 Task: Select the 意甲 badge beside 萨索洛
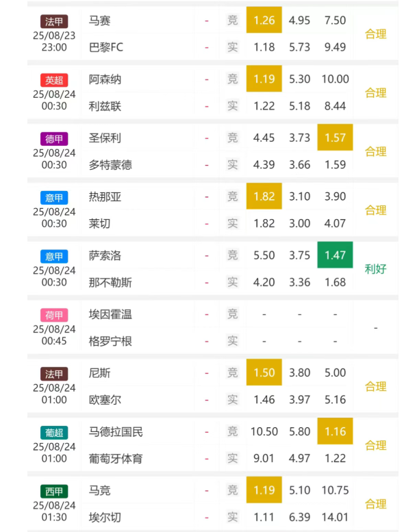(54, 256)
